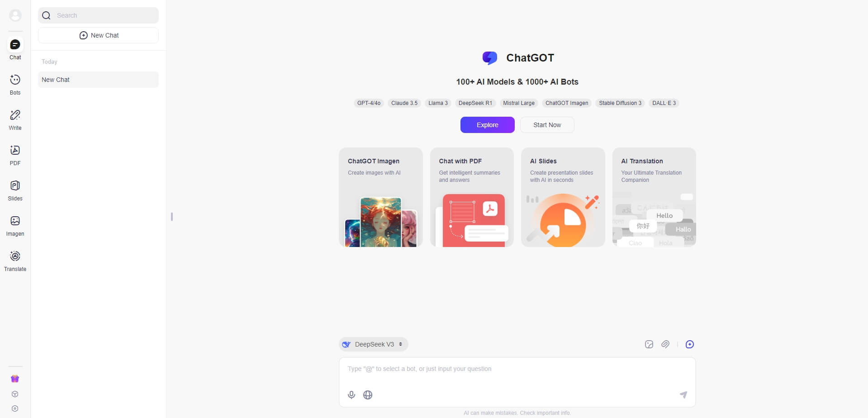
Task: Open the Chat with PDF card
Action: 472,197
